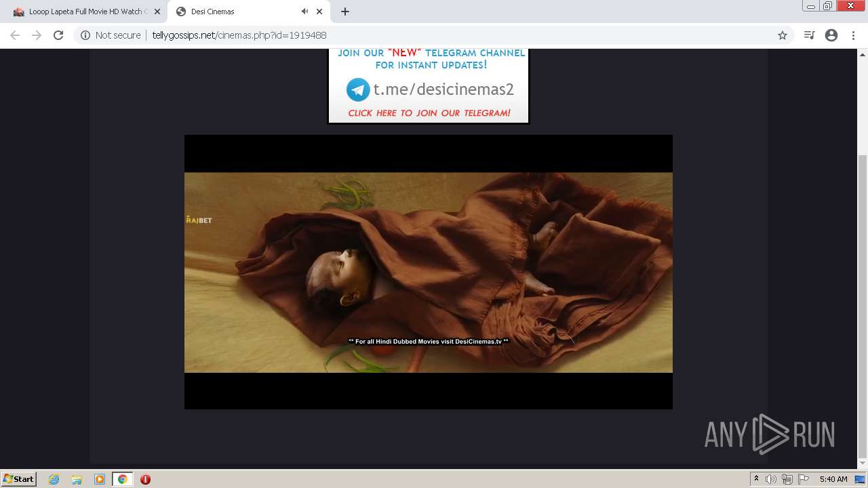View site information for Not secure

tap(111, 35)
